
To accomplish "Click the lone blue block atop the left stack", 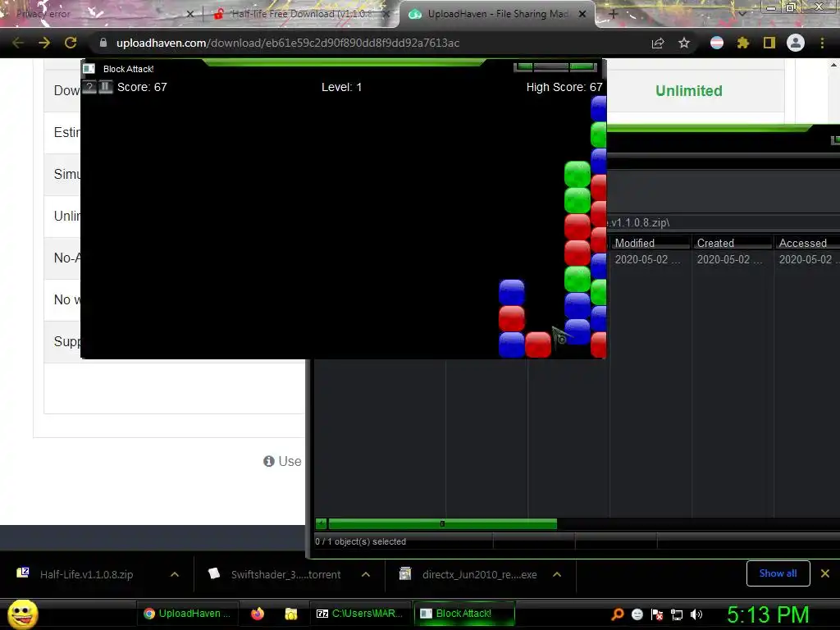I will coord(512,293).
